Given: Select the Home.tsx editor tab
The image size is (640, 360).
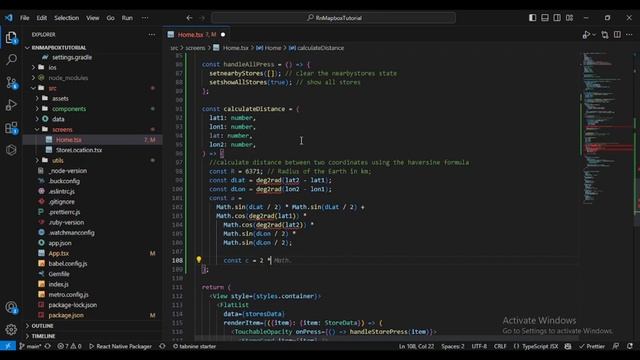Looking at the screenshot, I should point(197,35).
